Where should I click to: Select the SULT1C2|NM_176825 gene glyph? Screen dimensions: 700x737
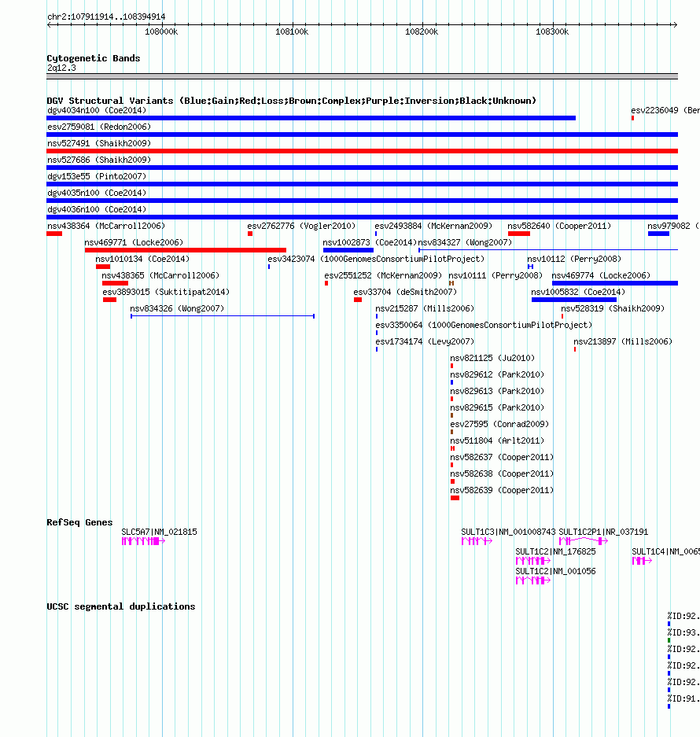tap(533, 561)
